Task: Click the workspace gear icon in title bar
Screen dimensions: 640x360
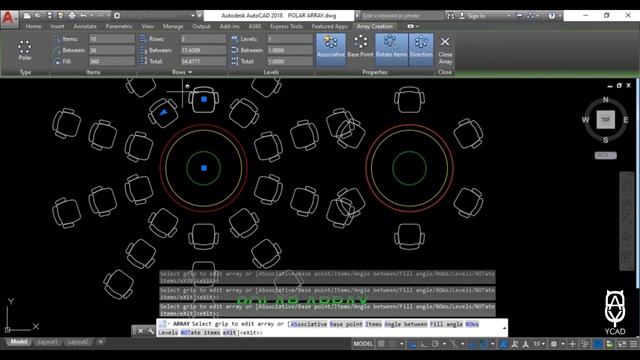Action: [117, 16]
